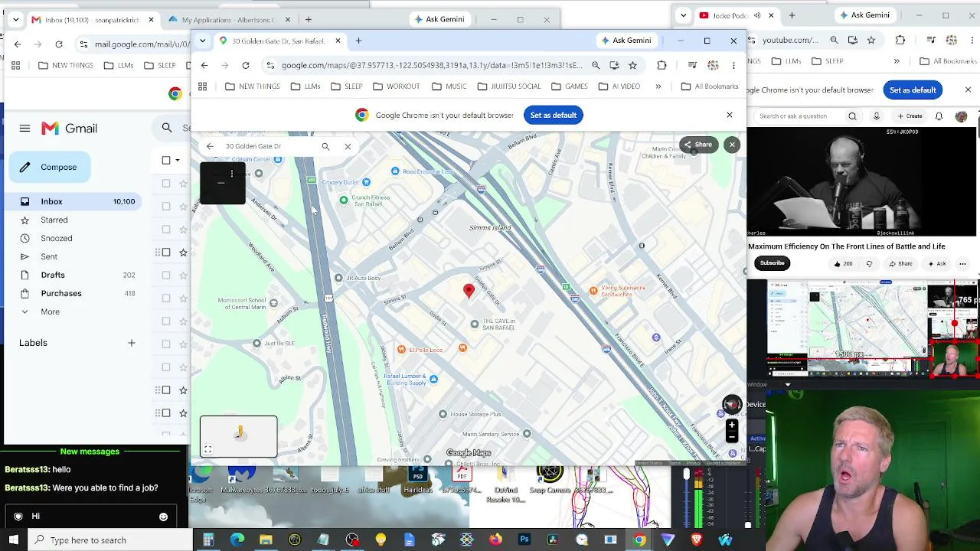The height and width of the screenshot is (551, 980).
Task: Open the GAMES bookmark folder
Action: 570,86
